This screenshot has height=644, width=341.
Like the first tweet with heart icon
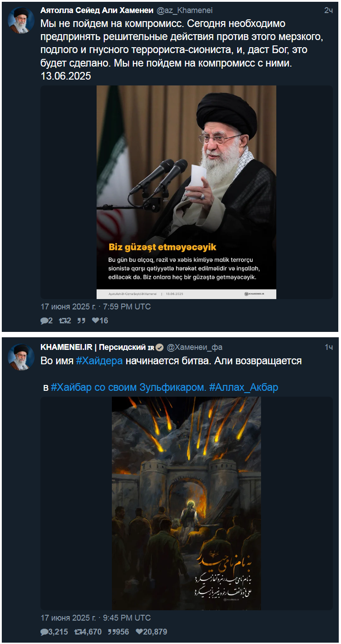point(95,321)
